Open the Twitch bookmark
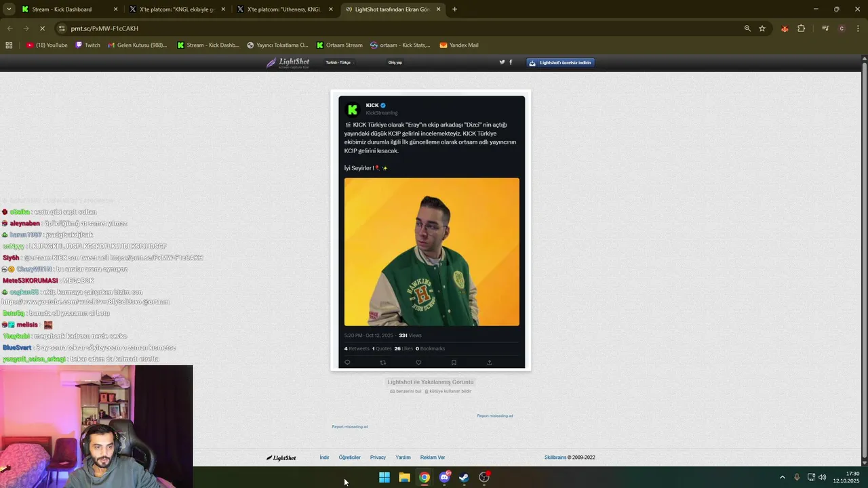 tap(87, 45)
